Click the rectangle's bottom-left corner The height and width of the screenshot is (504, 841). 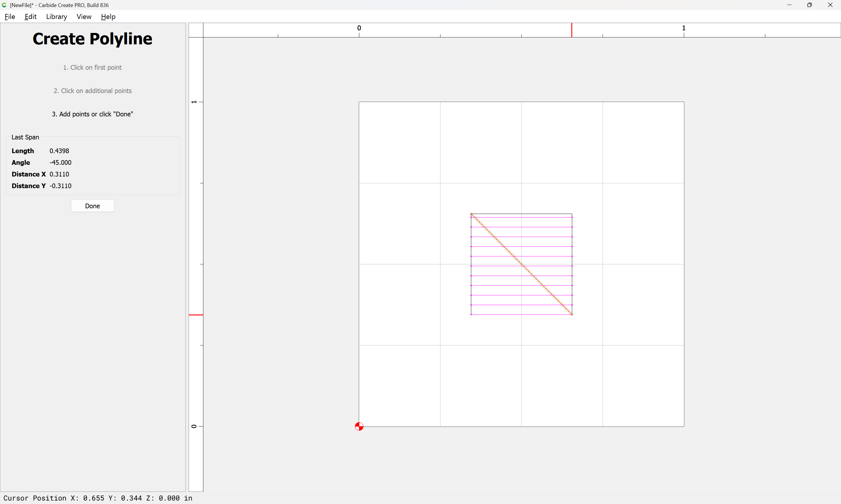pos(471,314)
